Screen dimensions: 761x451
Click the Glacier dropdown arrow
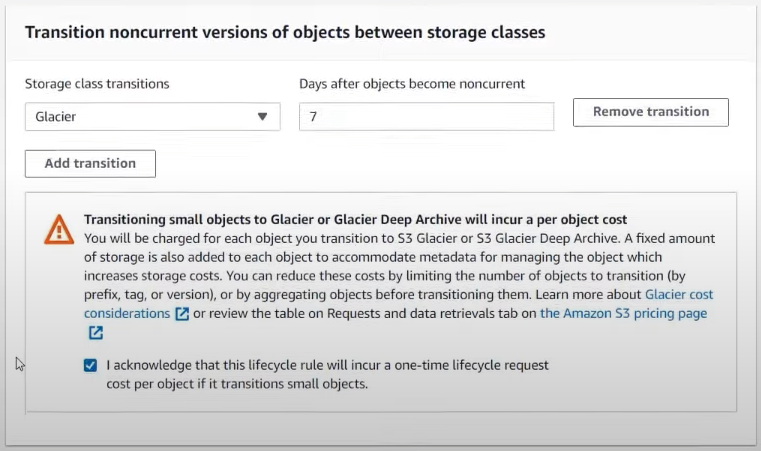[x=263, y=117]
